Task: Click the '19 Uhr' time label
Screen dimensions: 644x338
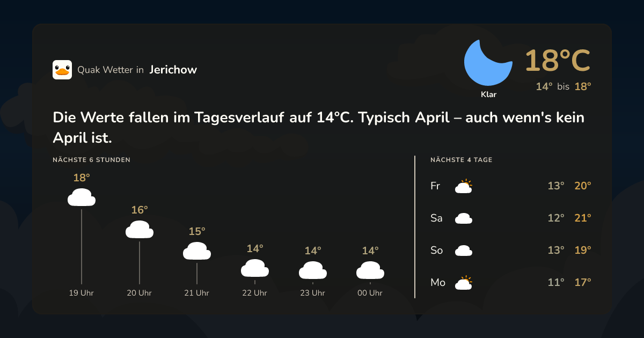Action: click(x=82, y=293)
